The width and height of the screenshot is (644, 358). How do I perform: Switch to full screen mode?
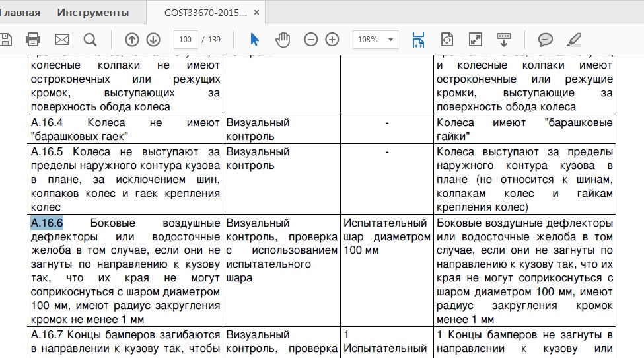click(x=476, y=40)
